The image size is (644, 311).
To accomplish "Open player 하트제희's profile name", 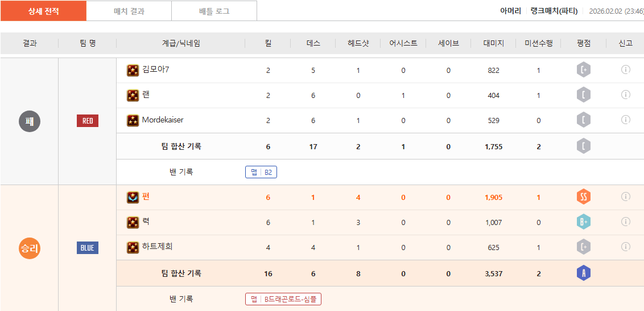I will [x=157, y=247].
